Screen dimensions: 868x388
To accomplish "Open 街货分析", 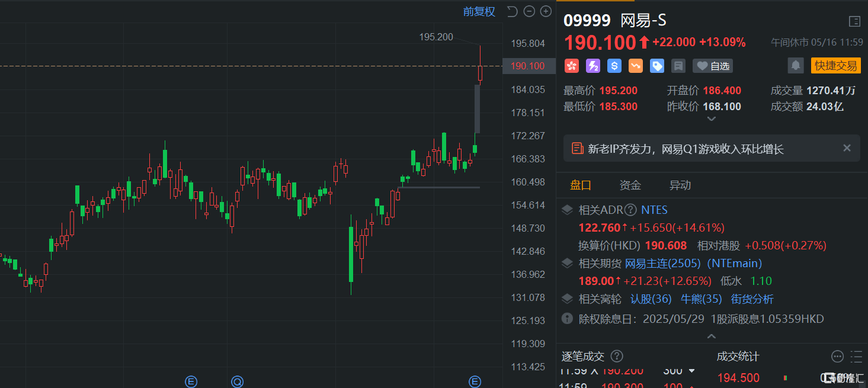I will 752,299.
